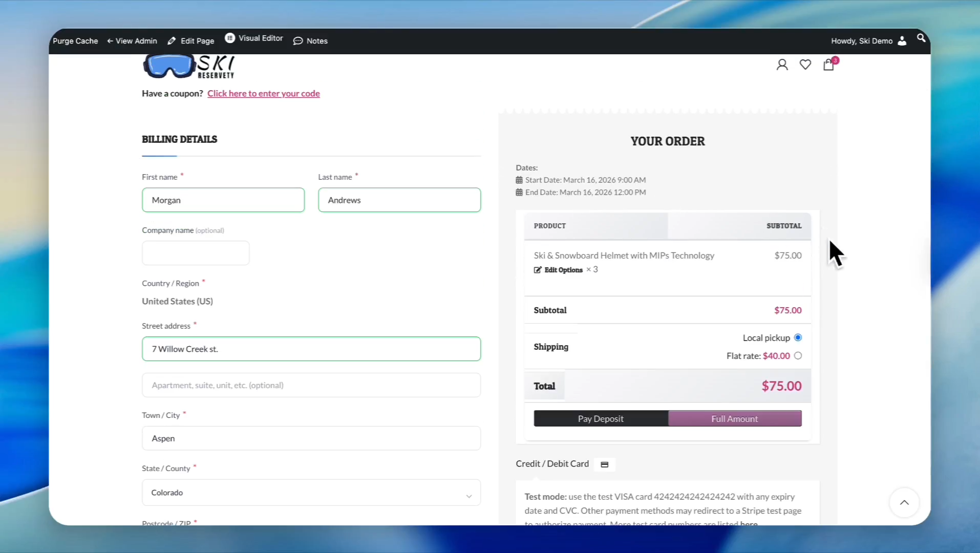Open Edit Options for the helmet

(559, 270)
